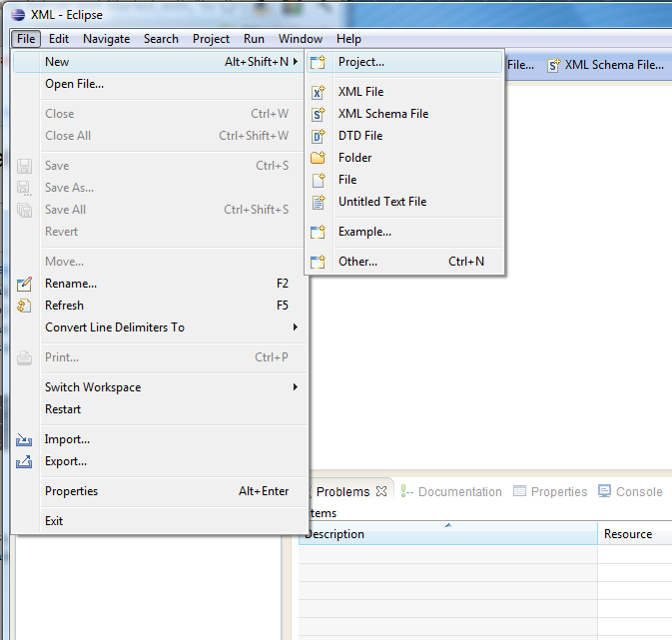The height and width of the screenshot is (640, 672).
Task: Select Folder in New submenu
Action: coord(404,158)
